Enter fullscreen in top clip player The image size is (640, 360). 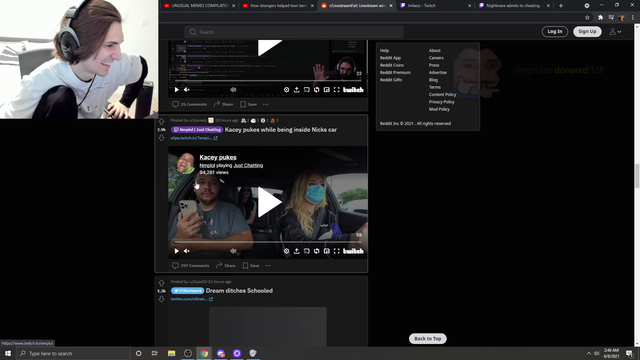337,90
